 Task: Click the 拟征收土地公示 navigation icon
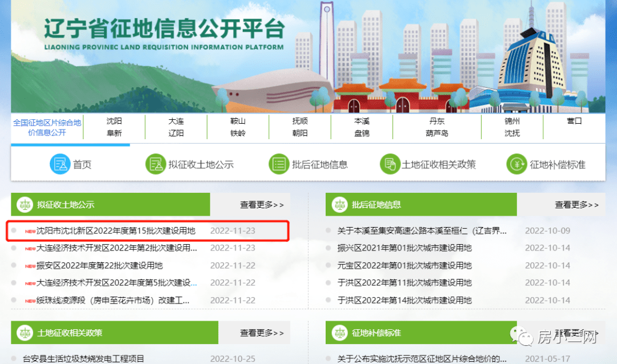(155, 164)
